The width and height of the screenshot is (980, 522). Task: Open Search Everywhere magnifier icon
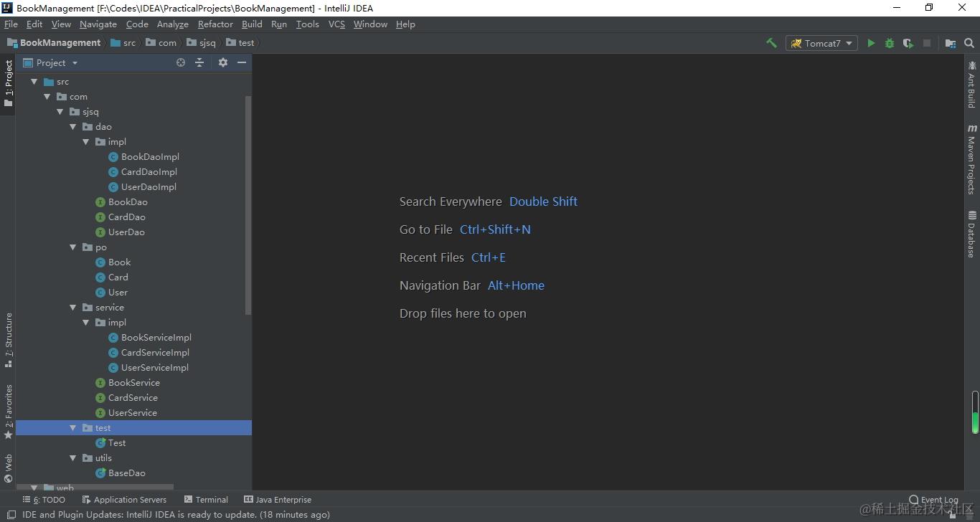(969, 43)
